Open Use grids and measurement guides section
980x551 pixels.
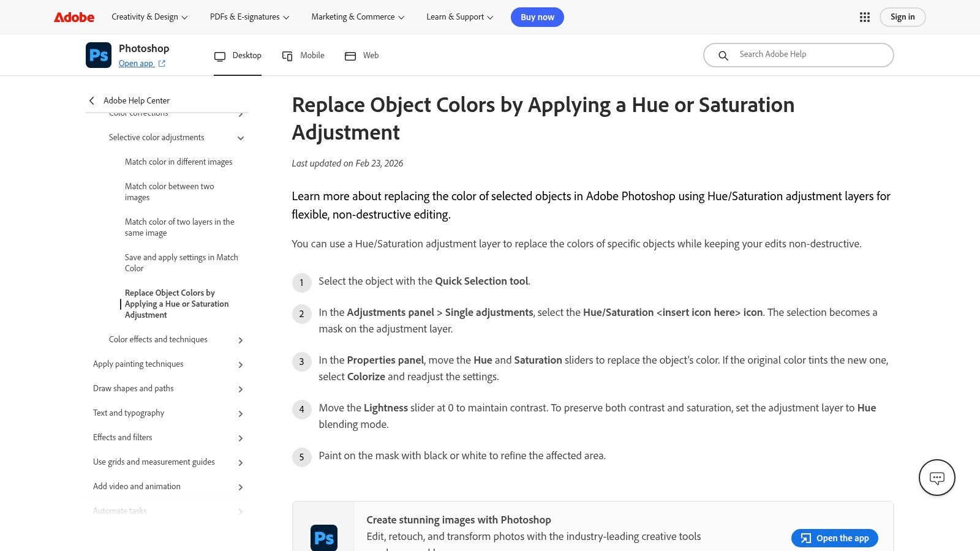(154, 462)
